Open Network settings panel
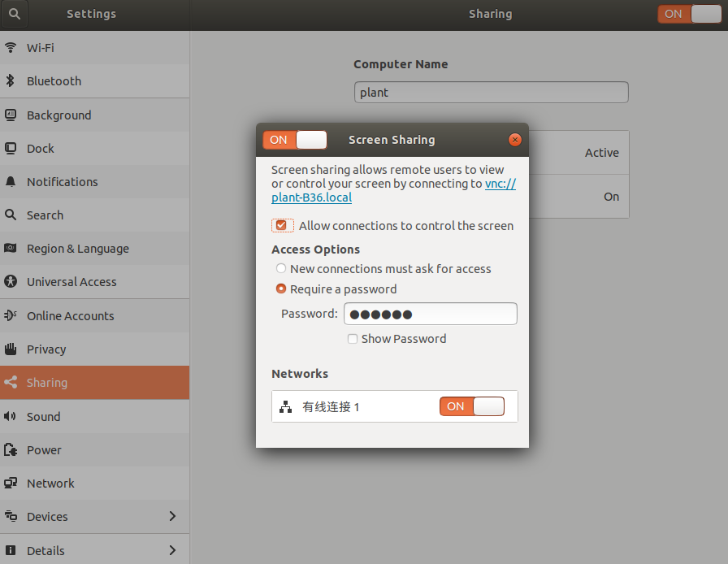The image size is (728, 564). pos(95,484)
